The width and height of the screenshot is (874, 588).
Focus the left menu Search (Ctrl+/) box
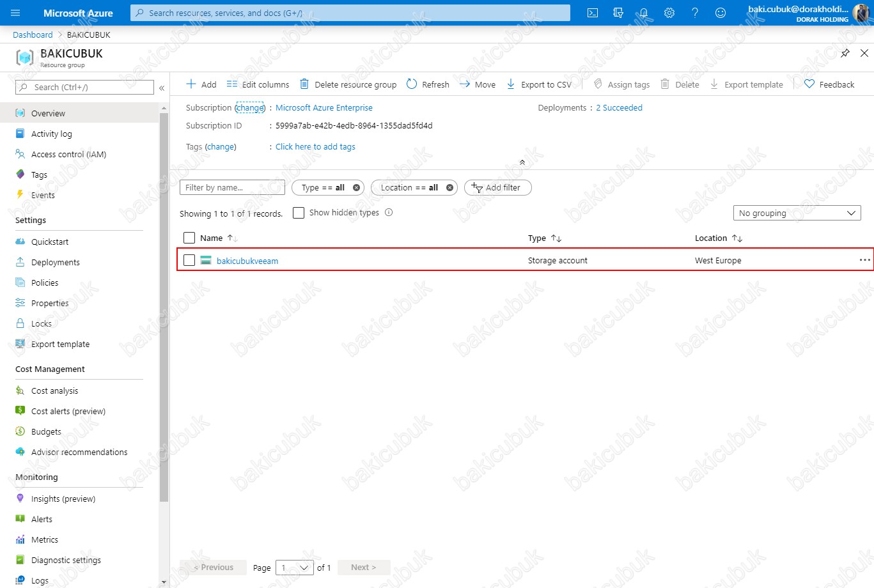click(84, 87)
